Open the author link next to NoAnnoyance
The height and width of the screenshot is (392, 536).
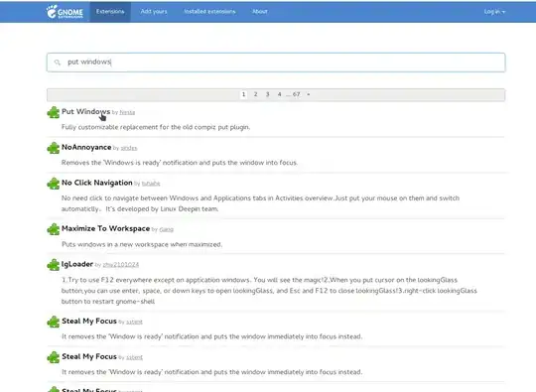(129, 148)
